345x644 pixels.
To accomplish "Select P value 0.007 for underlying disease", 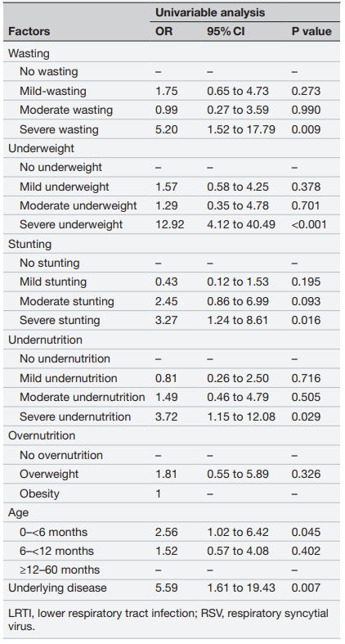I will click(306, 588).
